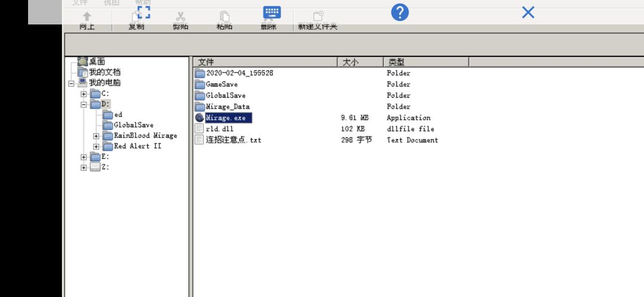
Task: Select the Z: drive in the tree
Action: click(x=105, y=167)
